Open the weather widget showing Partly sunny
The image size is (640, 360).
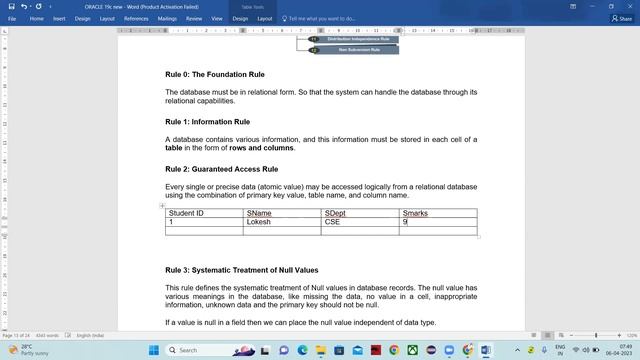tap(29, 350)
